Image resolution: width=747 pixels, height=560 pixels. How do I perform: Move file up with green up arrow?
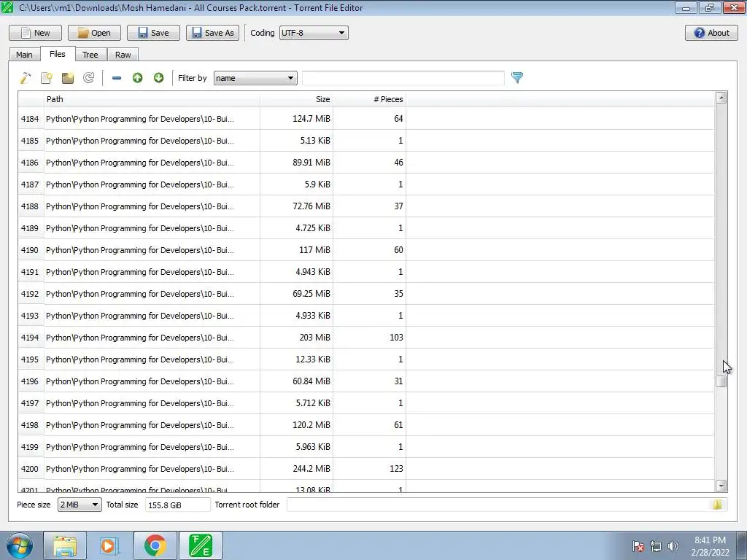[138, 77]
